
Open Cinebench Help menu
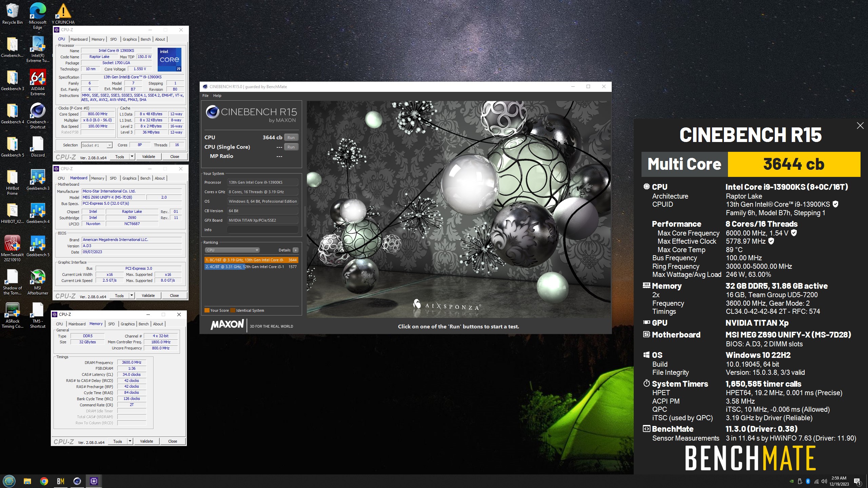click(217, 96)
